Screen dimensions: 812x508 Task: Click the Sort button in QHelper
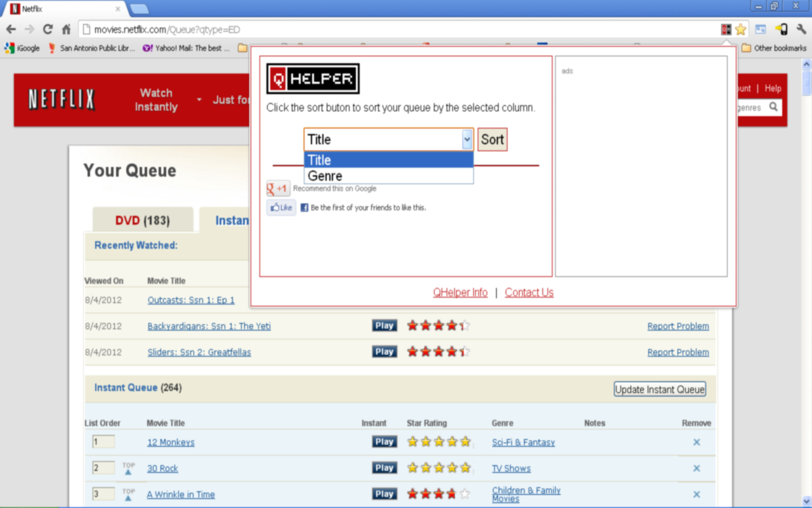point(492,140)
